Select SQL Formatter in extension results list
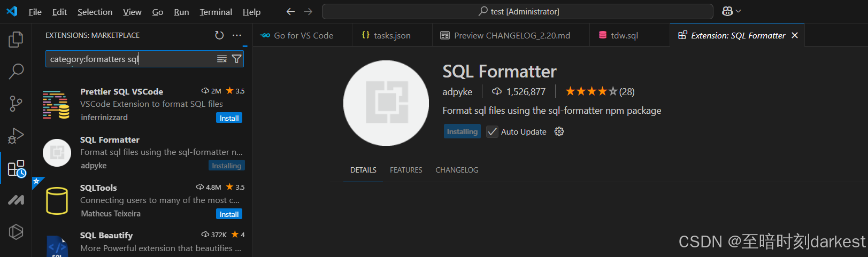868x257 pixels. coord(142,153)
